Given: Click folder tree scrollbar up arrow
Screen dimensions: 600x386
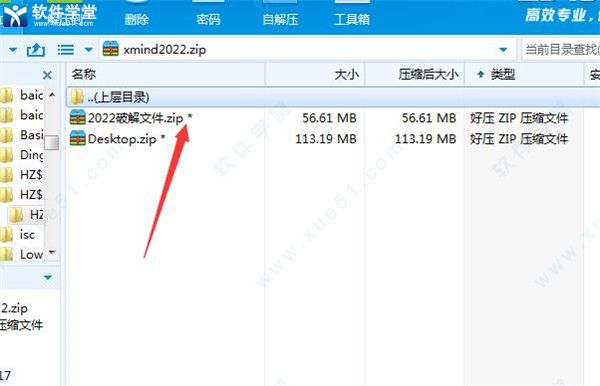Looking at the screenshot, I should point(52,94).
